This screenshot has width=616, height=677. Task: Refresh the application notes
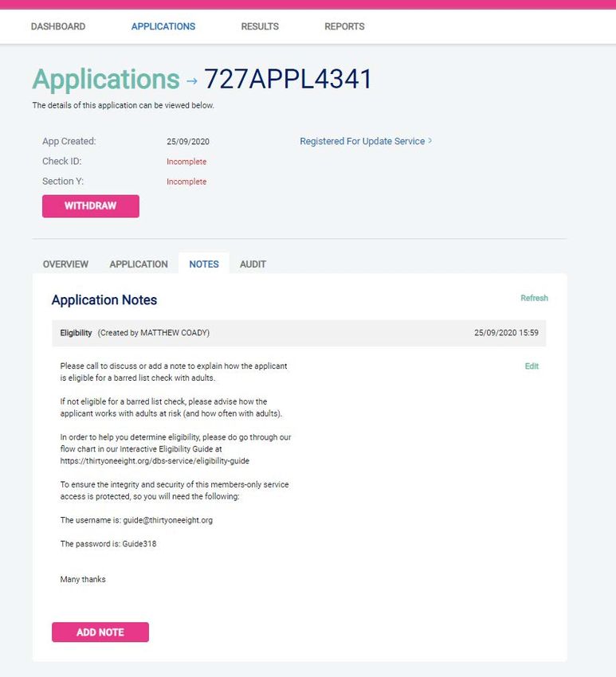coord(534,298)
